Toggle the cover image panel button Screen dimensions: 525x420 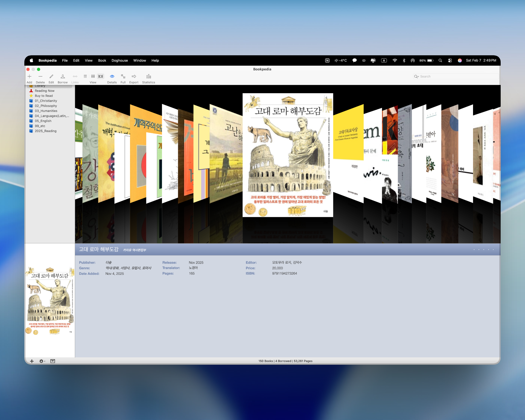tap(53, 361)
